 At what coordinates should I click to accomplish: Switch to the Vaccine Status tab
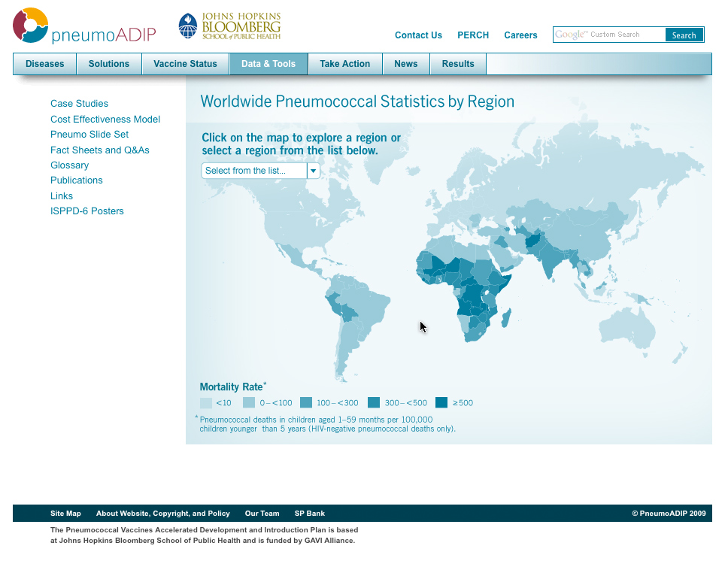(x=185, y=64)
